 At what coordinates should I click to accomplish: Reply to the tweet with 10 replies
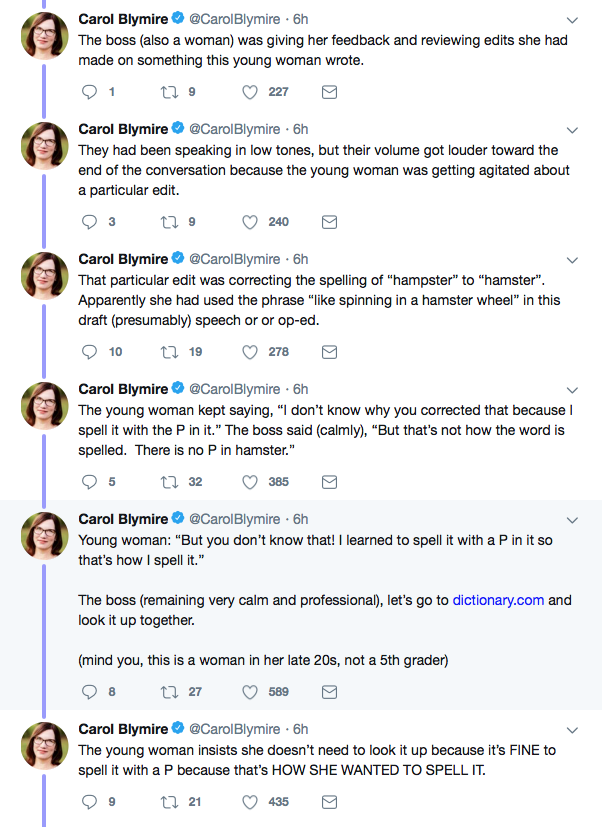(89, 352)
